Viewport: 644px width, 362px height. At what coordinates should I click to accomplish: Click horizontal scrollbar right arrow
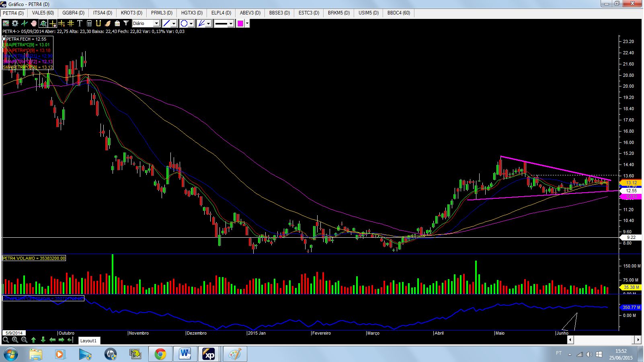pos(638,340)
